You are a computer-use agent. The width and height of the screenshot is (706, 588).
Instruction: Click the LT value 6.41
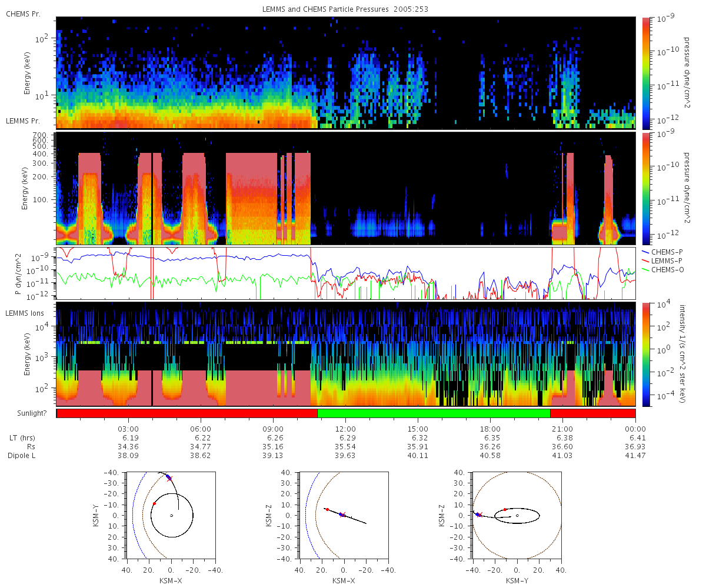(x=638, y=438)
